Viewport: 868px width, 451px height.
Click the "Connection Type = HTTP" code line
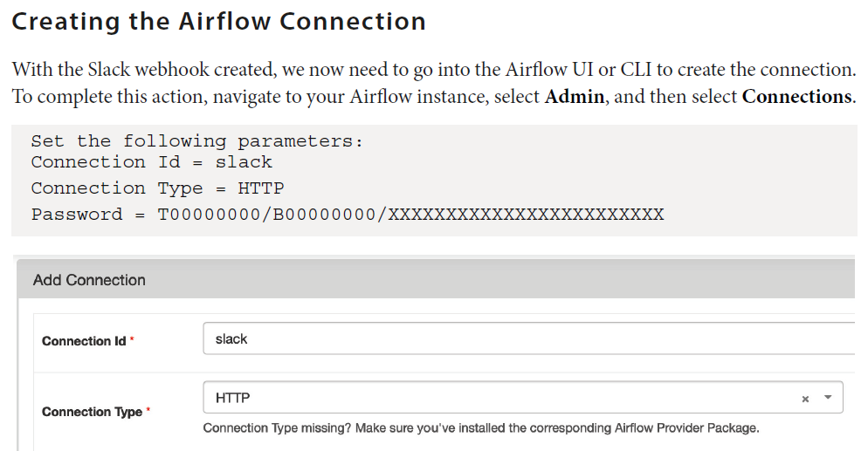[157, 188]
